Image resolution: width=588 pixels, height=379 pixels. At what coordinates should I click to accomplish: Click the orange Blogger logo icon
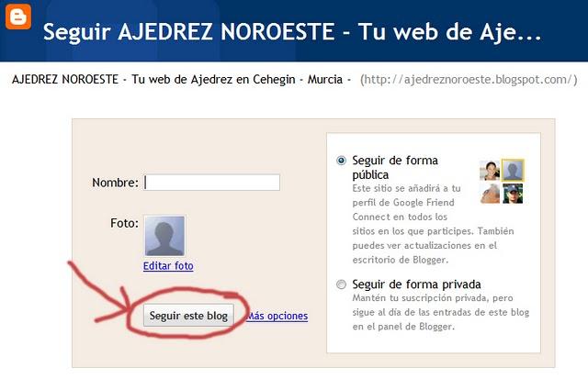(x=18, y=17)
